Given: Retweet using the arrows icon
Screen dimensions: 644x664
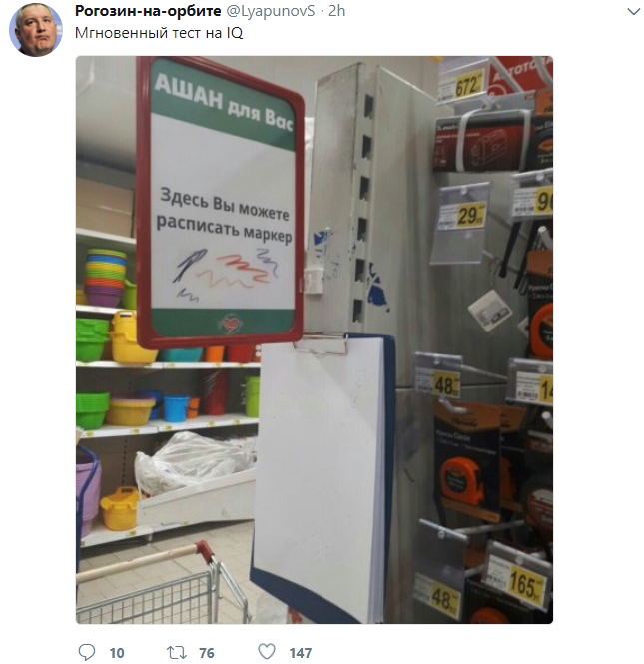Looking at the screenshot, I should pos(176,652).
